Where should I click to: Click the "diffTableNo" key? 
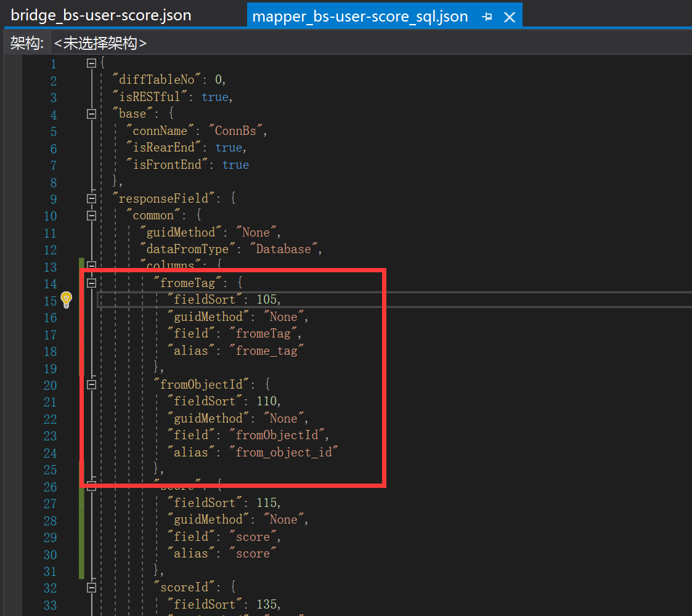tap(157, 79)
